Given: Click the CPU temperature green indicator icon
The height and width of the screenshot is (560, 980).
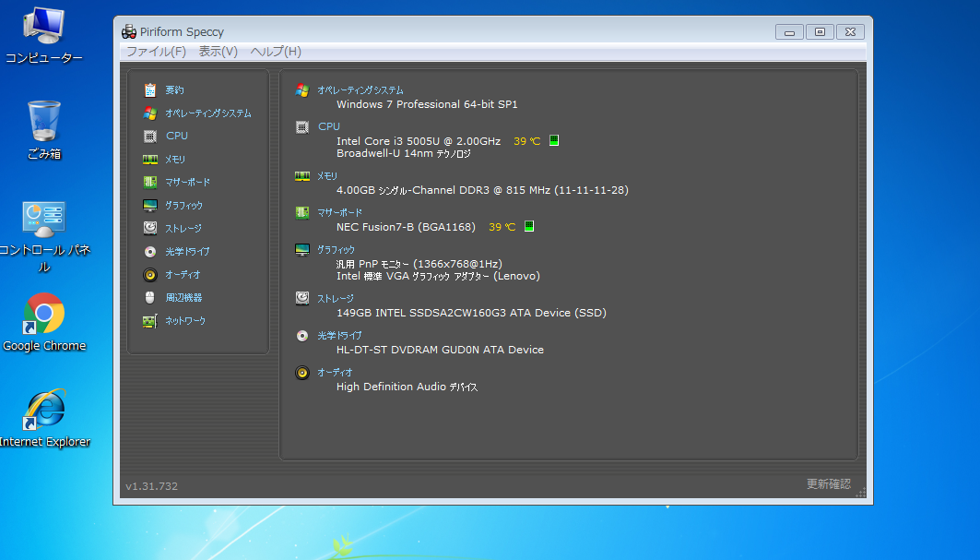Looking at the screenshot, I should [554, 140].
